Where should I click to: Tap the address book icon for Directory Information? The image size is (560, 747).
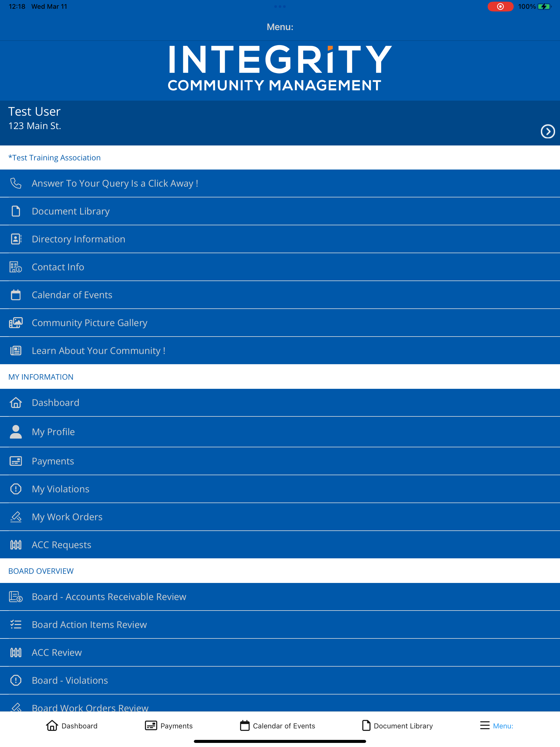[16, 239]
